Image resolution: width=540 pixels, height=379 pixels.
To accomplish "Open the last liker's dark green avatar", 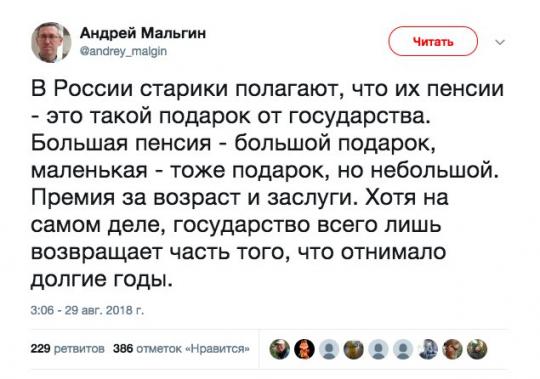I will [477, 349].
